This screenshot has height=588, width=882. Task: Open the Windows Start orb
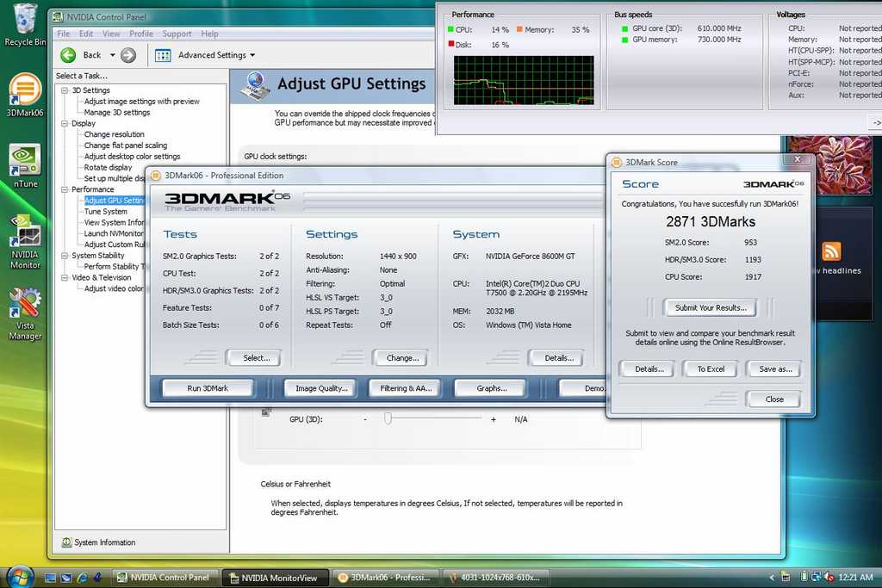pos(20,576)
